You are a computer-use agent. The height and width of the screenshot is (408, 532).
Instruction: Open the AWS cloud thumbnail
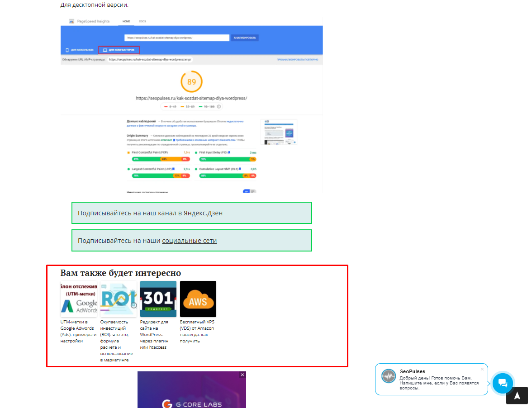[x=198, y=299]
